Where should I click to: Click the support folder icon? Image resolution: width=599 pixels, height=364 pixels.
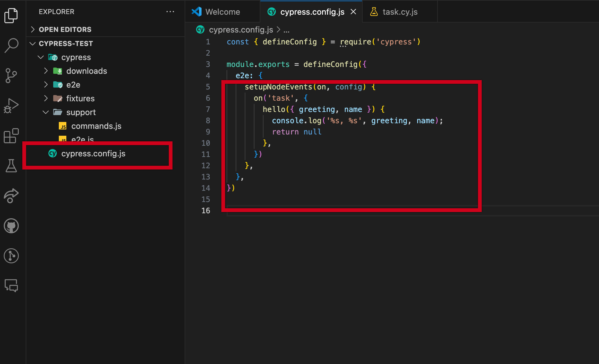tap(58, 112)
